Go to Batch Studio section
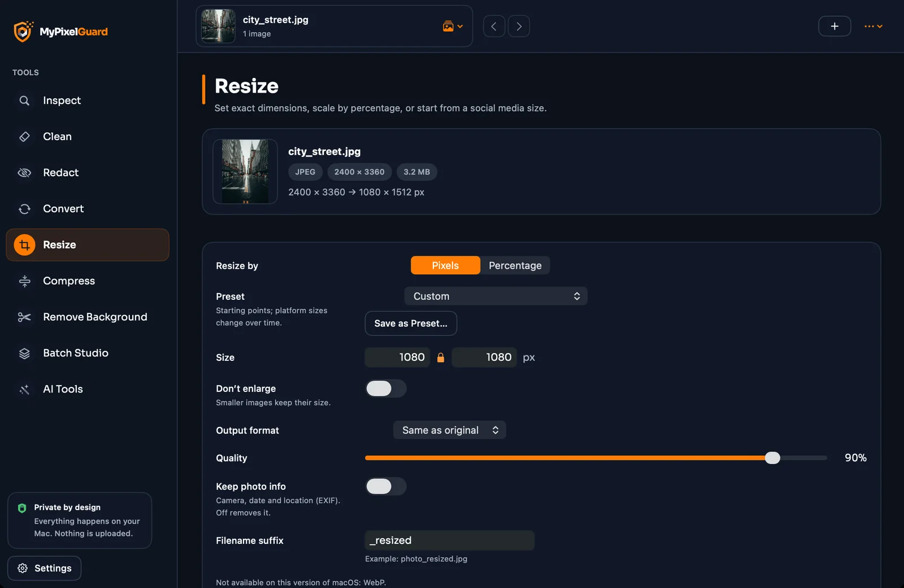This screenshot has width=904, height=588. [88, 354]
